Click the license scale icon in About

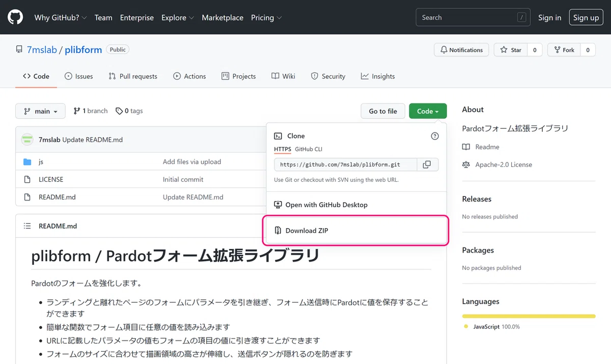pos(466,165)
